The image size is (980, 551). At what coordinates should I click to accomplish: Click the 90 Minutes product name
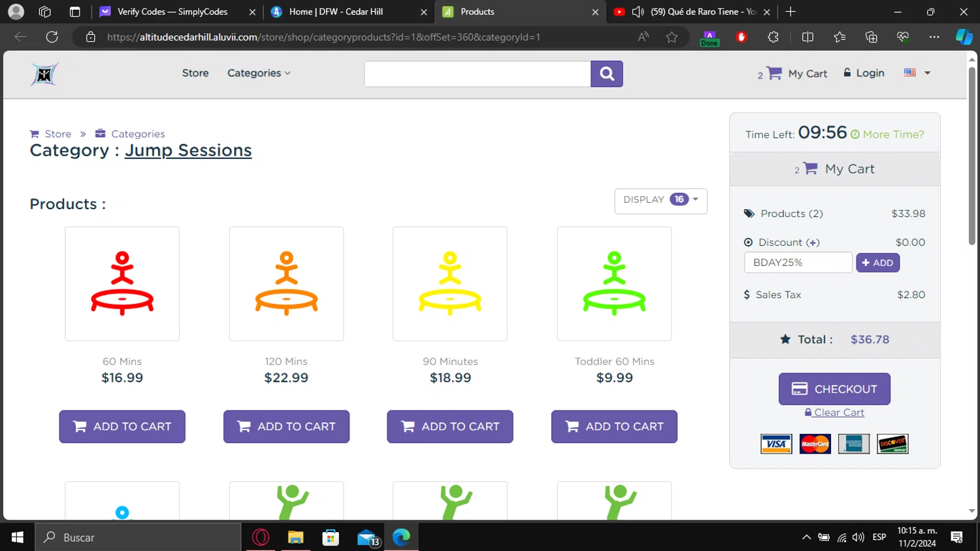(x=450, y=361)
